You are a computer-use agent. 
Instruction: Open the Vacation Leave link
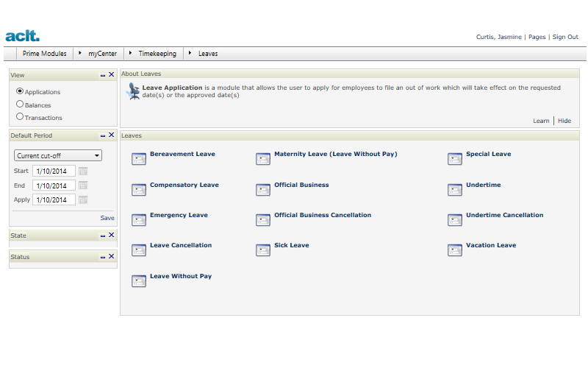pos(491,245)
